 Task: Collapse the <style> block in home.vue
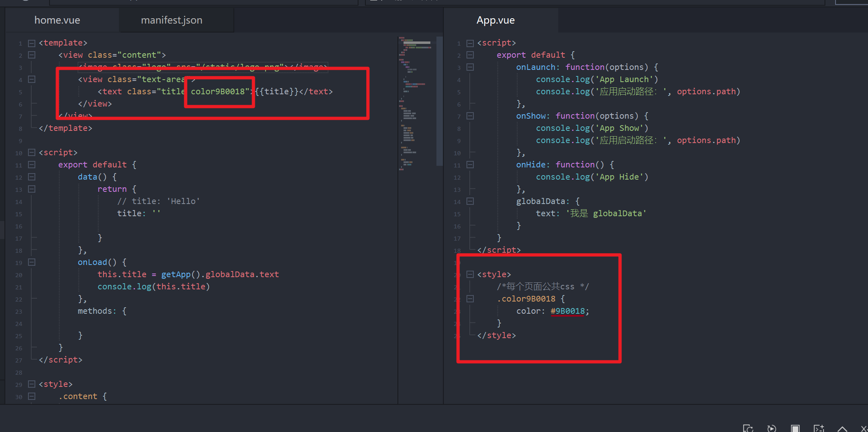[32, 384]
